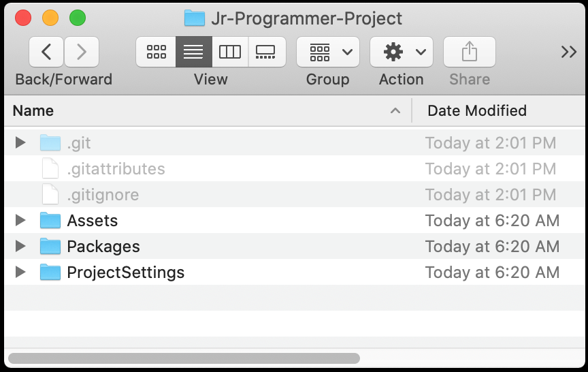Show more toolbar items chevron
The width and height of the screenshot is (588, 372).
568,52
